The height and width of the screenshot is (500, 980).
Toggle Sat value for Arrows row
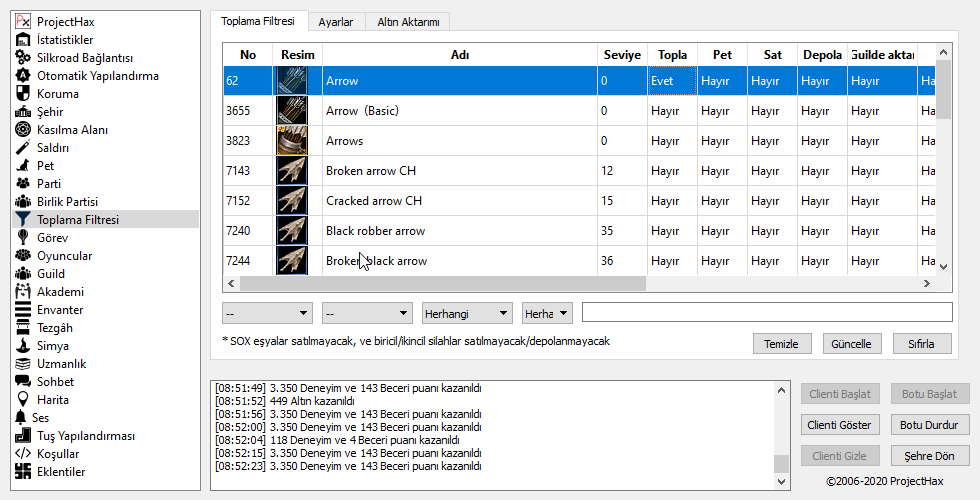coord(772,141)
